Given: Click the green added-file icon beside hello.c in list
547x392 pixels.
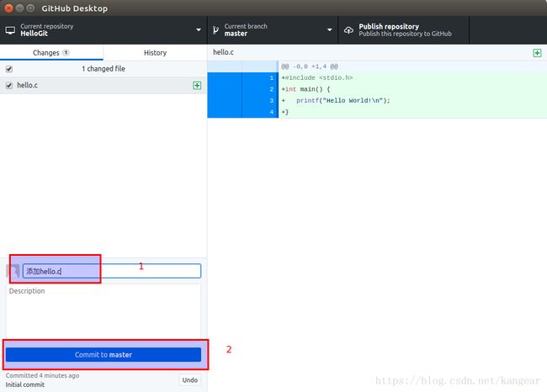Looking at the screenshot, I should (197, 86).
